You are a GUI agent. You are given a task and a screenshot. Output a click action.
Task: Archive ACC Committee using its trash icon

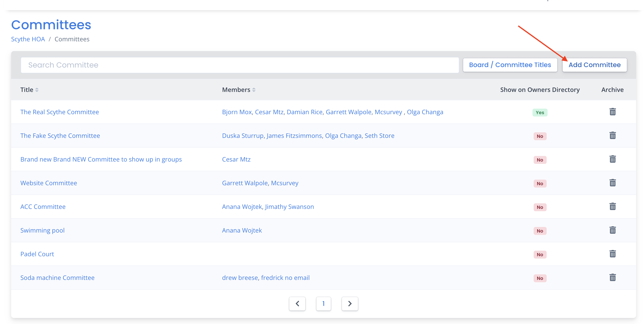coord(612,206)
